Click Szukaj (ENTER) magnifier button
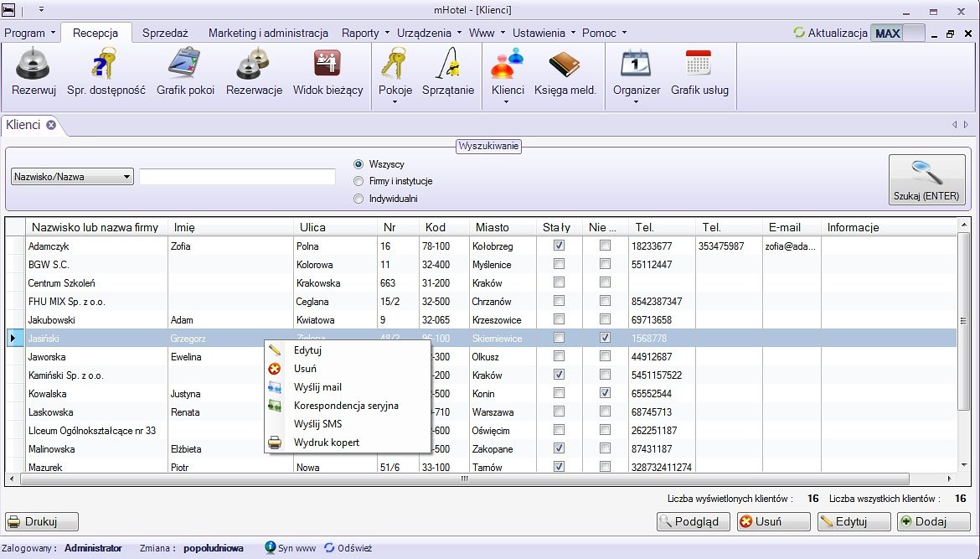 click(926, 180)
